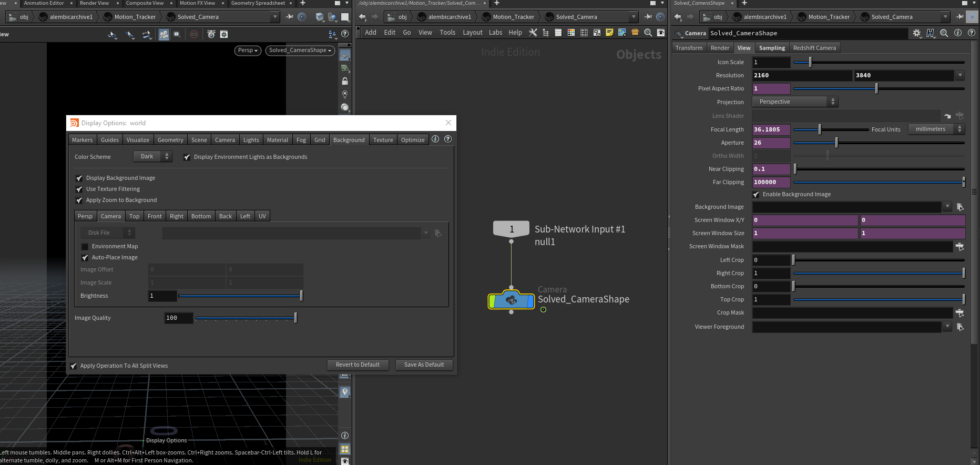Open the Transform tab in parameters
980x465 pixels.
pos(689,48)
